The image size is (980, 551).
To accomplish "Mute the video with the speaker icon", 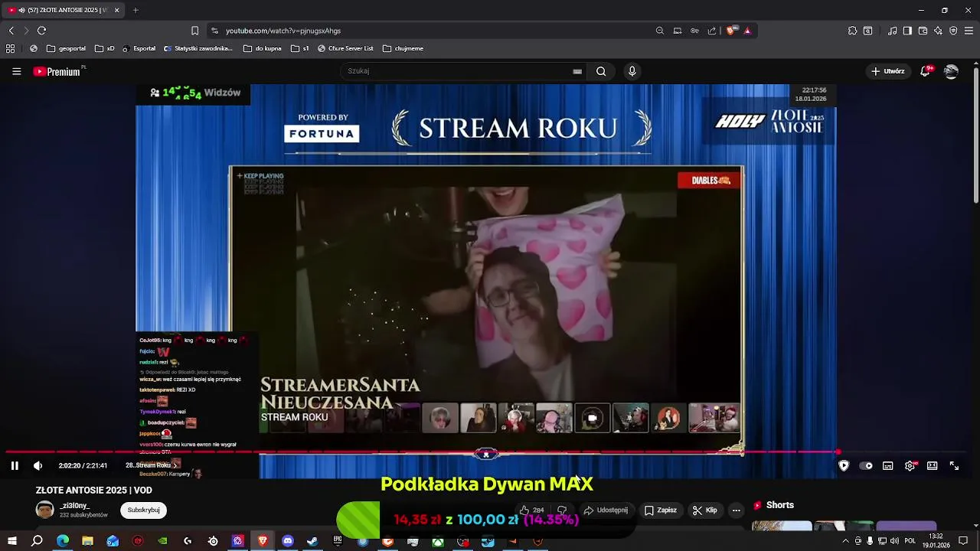I will click(38, 465).
